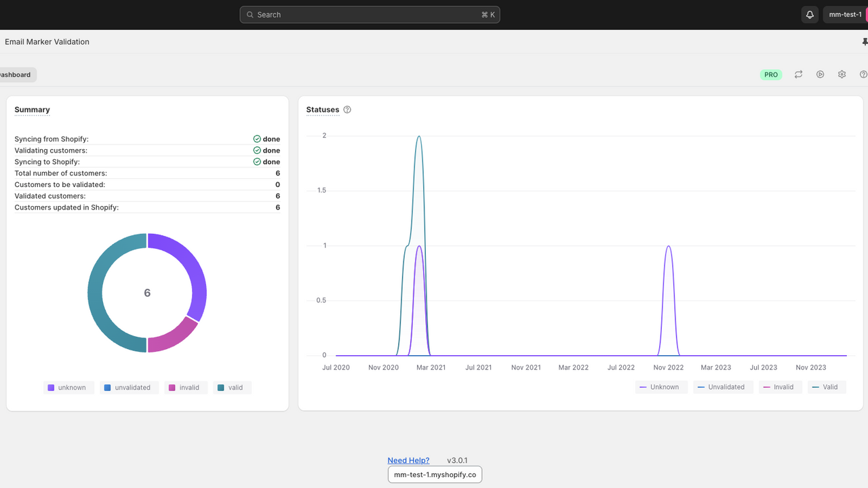Click the sync/refresh icon near PRO badge
Screen dimensions: 868x488
798,75
